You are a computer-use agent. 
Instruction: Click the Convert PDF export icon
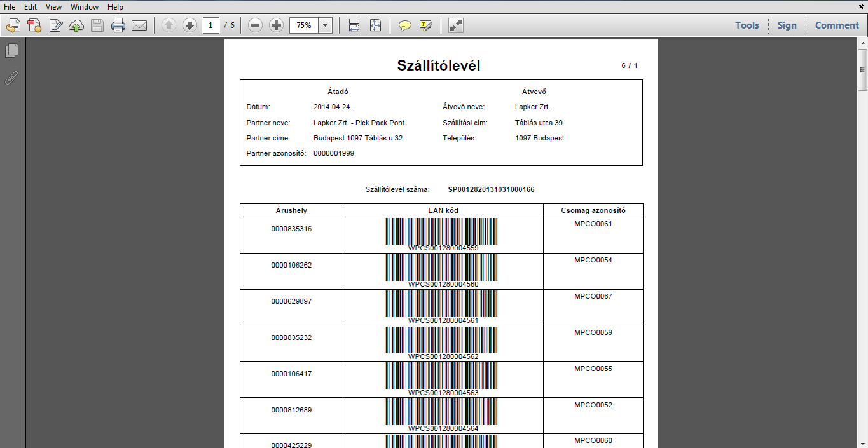(34, 25)
